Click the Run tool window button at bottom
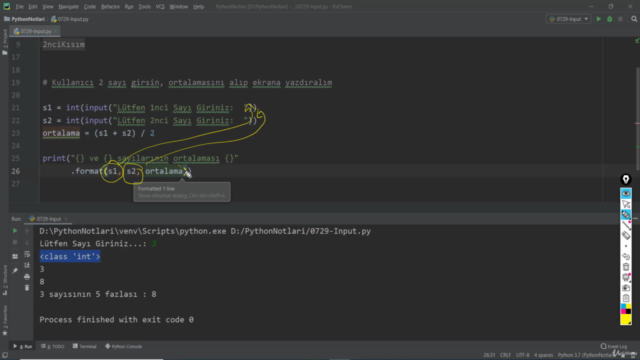The height and width of the screenshot is (360, 640). (x=23, y=347)
